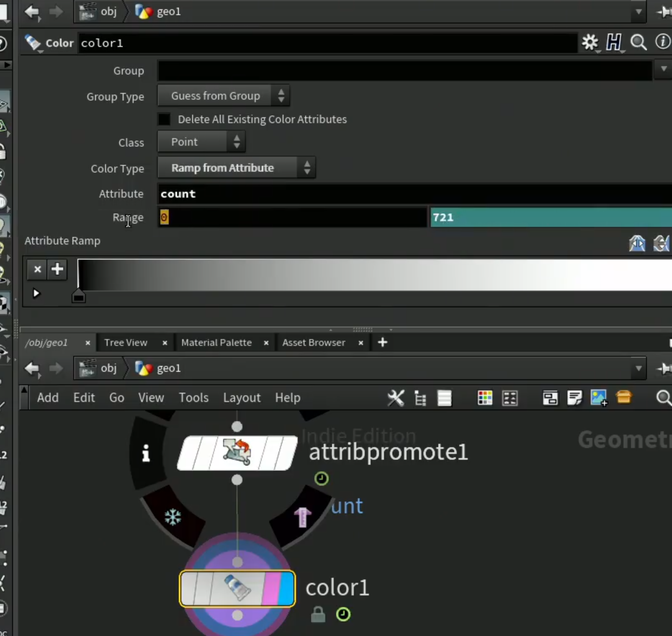The image size is (672, 636).
Task: Open network editor path history dropdown
Action: click(639, 368)
